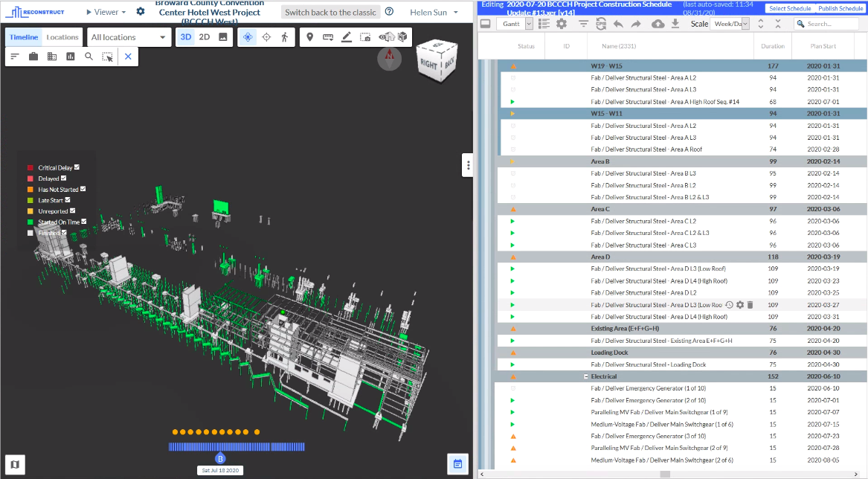Select the orbit navigation mode icon
This screenshot has height=479, width=868.
click(248, 36)
